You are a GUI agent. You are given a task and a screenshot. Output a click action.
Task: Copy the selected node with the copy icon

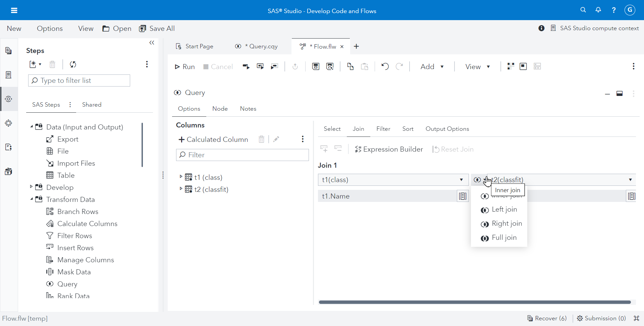coord(350,66)
